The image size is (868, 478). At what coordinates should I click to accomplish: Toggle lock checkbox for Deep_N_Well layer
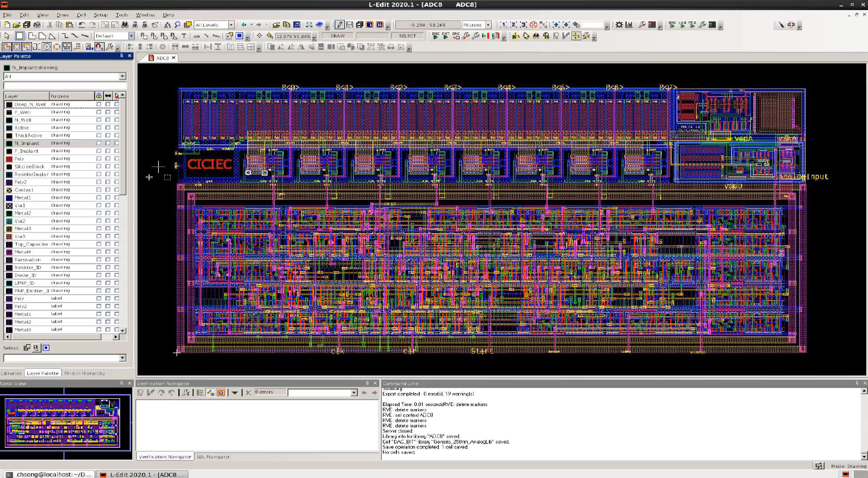(x=99, y=104)
